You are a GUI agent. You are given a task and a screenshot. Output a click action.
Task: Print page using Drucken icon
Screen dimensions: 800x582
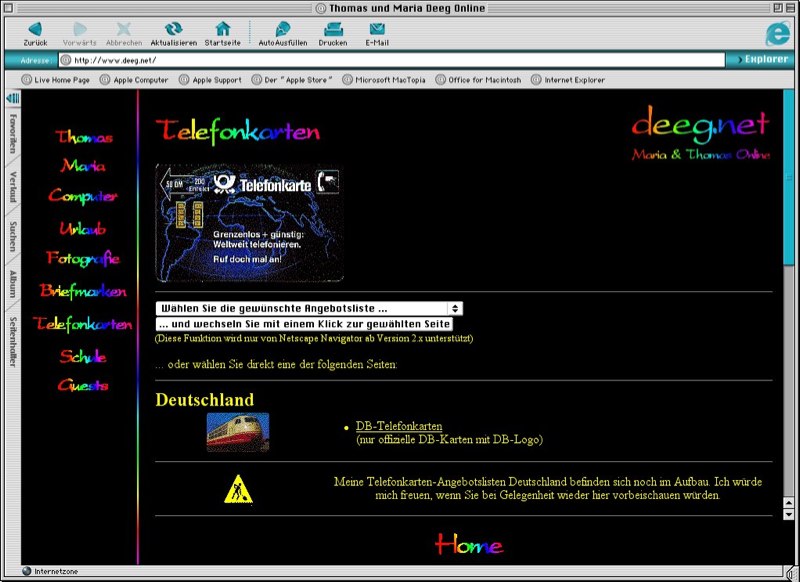[332, 29]
